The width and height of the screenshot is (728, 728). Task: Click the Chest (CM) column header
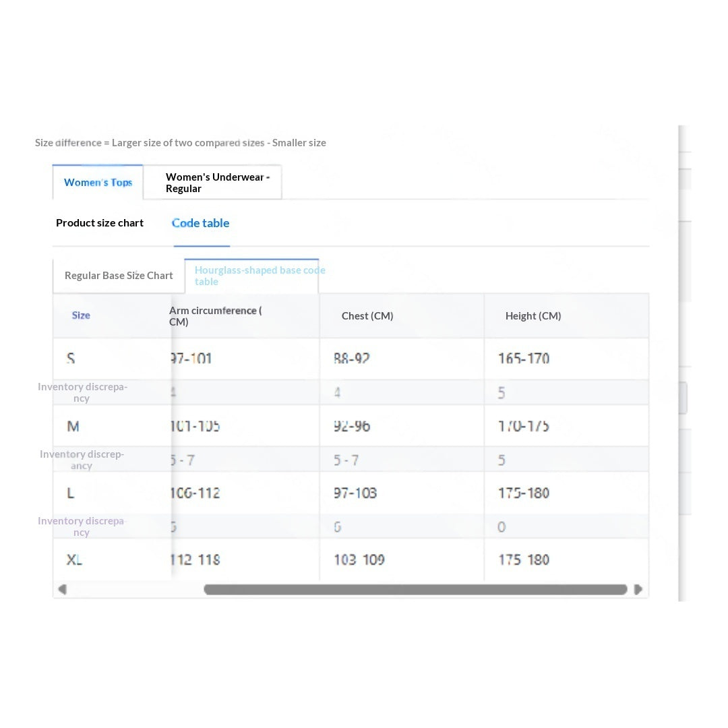[367, 315]
